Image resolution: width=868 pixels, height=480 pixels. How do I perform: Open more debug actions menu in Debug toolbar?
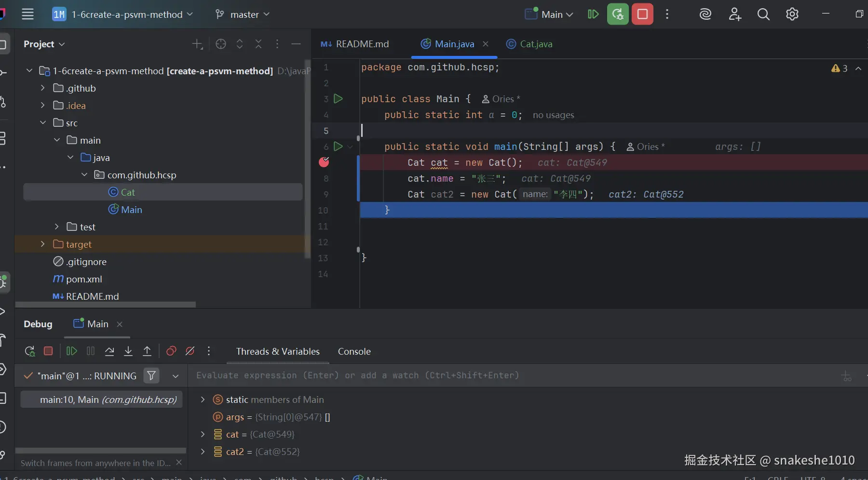(x=209, y=351)
